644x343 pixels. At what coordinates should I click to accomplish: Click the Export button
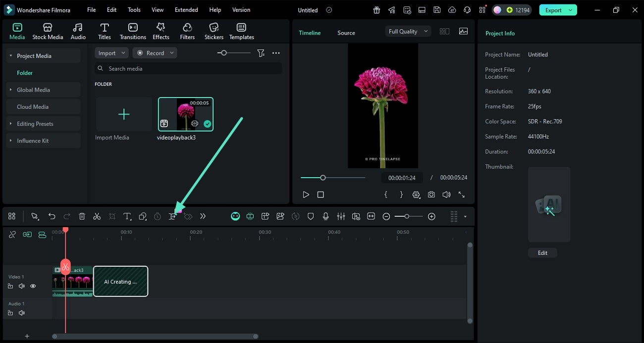coord(553,10)
